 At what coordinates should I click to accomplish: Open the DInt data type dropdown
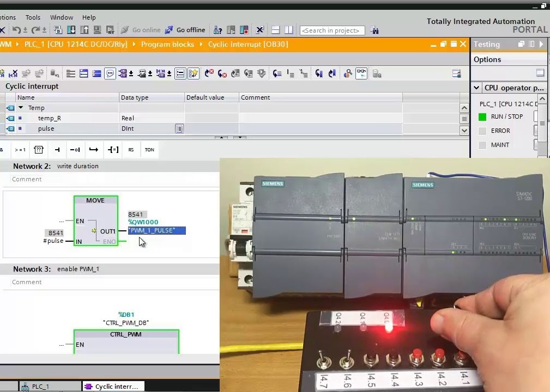[179, 128]
